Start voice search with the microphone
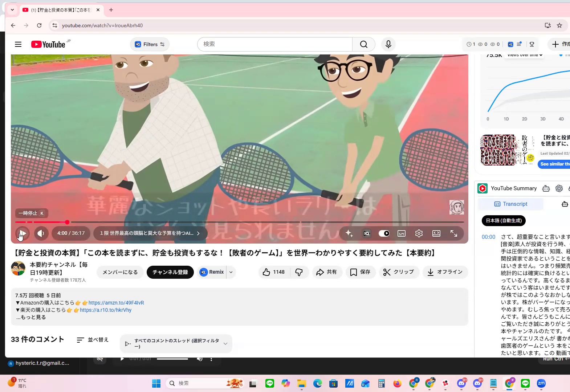 tap(388, 44)
